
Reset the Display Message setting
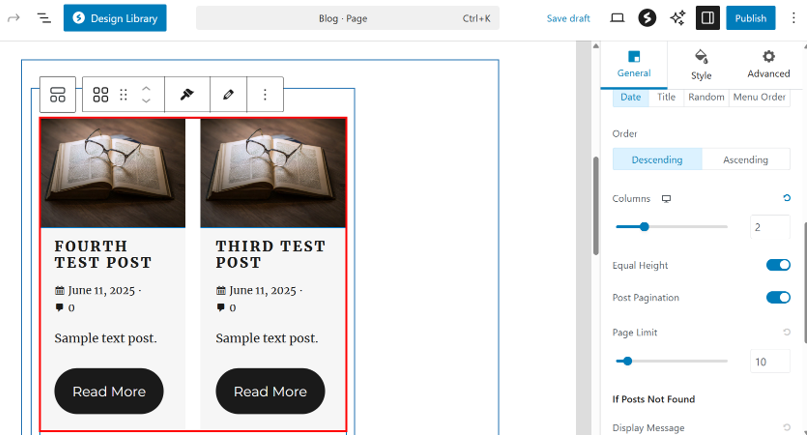point(786,427)
